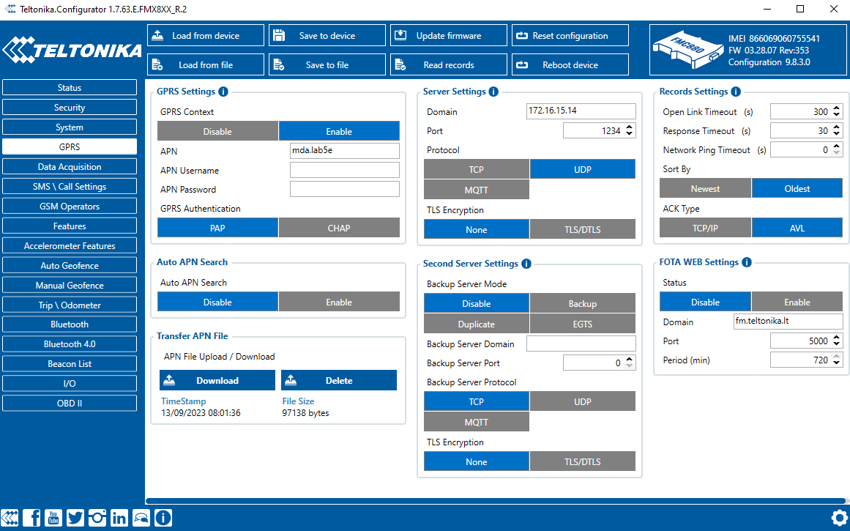Click Read records
This screenshot has width=850, height=531.
448,64
